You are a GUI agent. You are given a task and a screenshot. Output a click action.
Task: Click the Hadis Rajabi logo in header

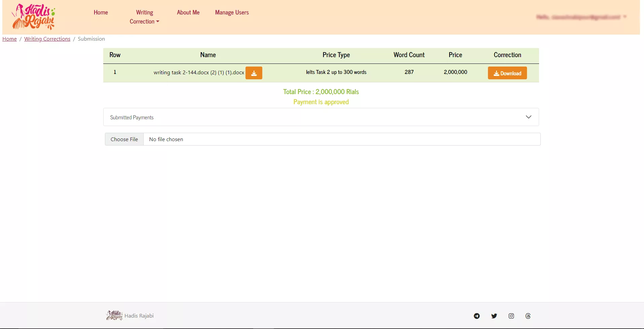coord(34,17)
